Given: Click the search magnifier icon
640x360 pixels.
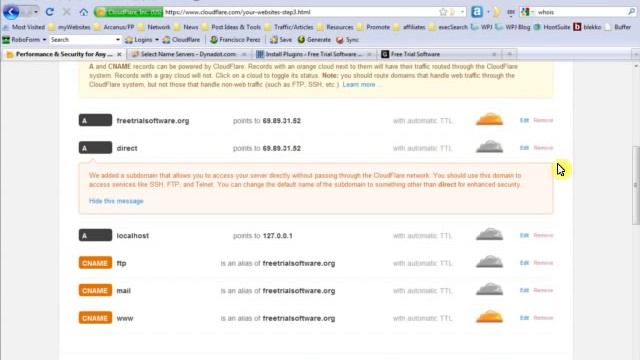Looking at the screenshot, I should pos(631,12).
